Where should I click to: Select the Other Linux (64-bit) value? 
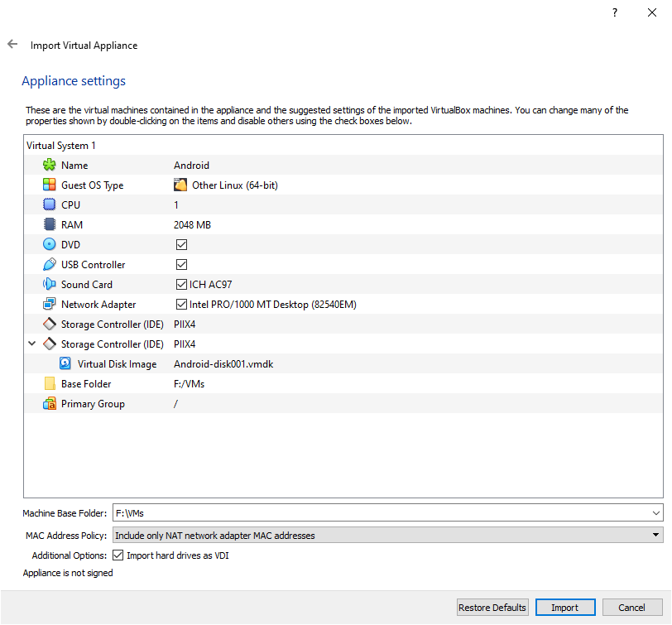pos(235,185)
